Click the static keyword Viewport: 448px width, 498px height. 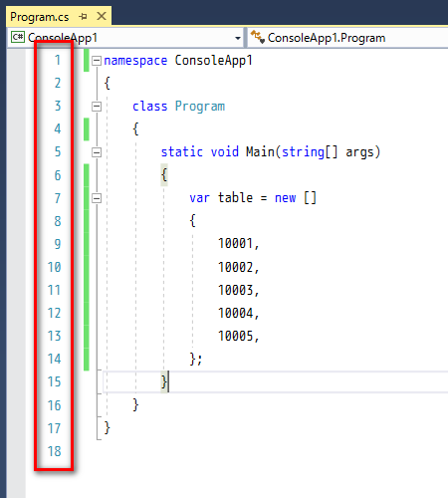point(182,152)
